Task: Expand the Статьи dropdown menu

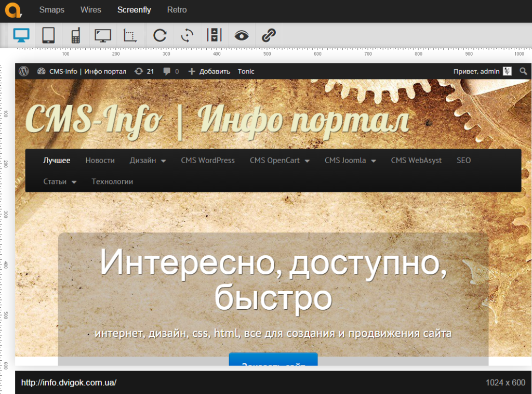Action: [x=60, y=182]
